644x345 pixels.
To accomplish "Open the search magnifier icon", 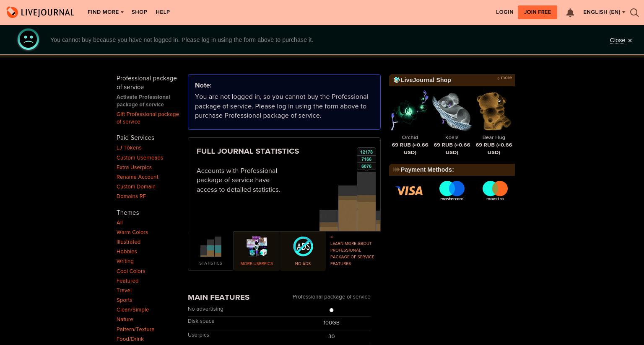I will (634, 13).
